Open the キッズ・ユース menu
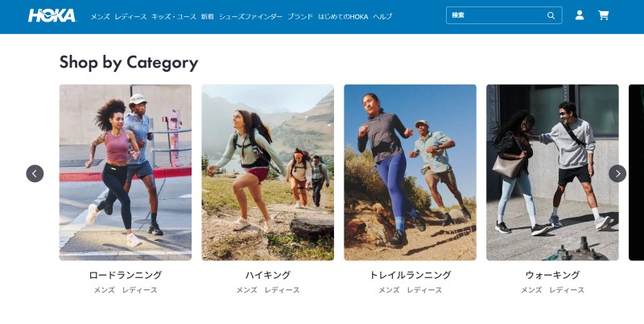Image resolution: width=644 pixels, height=324 pixels. 174,16
